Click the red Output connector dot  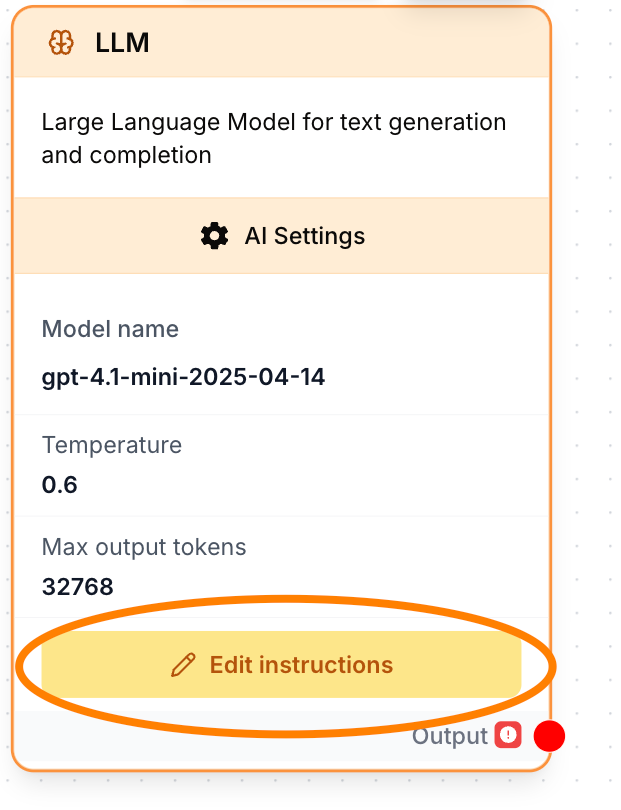pos(549,736)
